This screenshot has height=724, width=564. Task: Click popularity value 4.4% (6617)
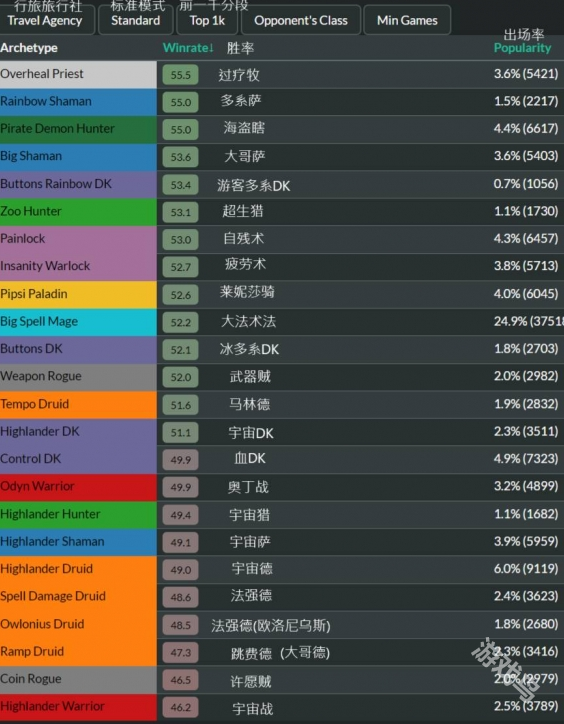[526, 128]
